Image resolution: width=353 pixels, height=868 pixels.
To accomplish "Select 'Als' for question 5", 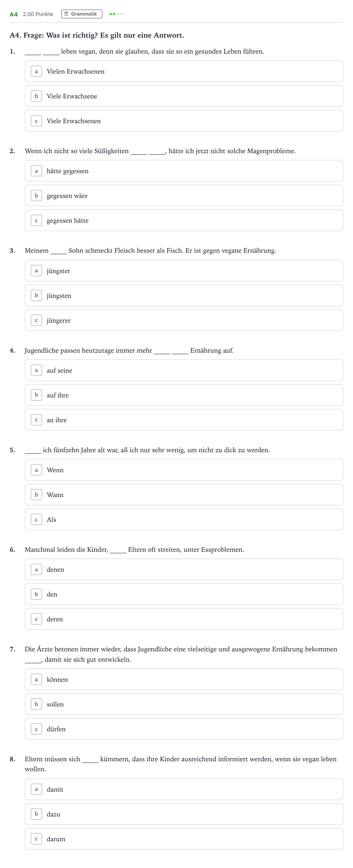I will 184,519.
